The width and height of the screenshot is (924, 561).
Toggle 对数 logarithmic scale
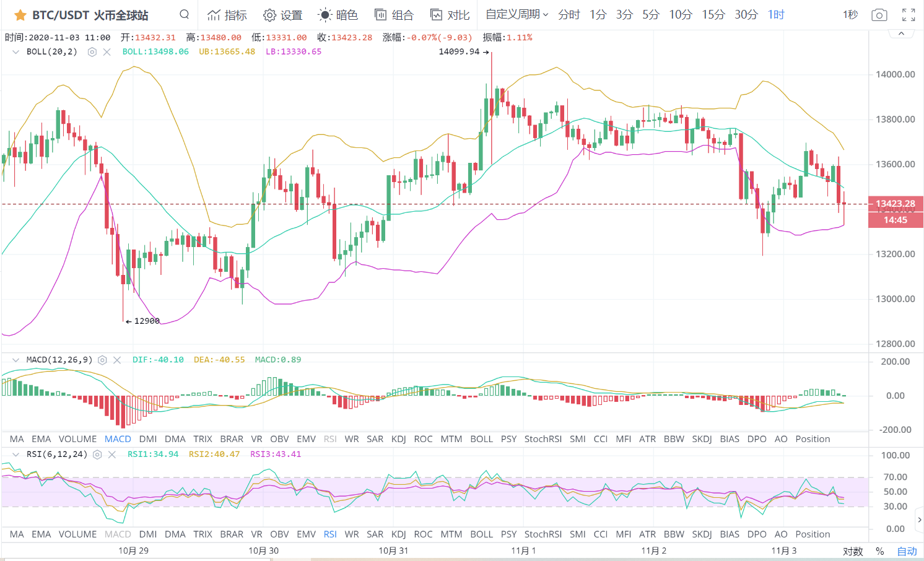coord(853,551)
